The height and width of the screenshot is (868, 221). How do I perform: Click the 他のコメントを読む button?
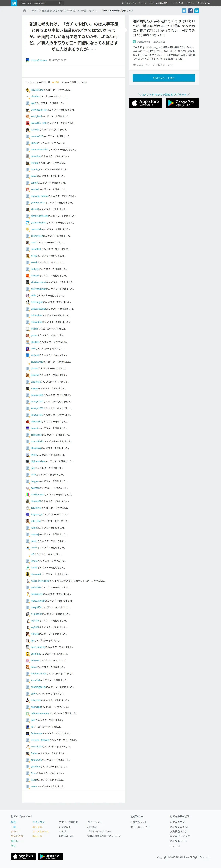point(164,78)
